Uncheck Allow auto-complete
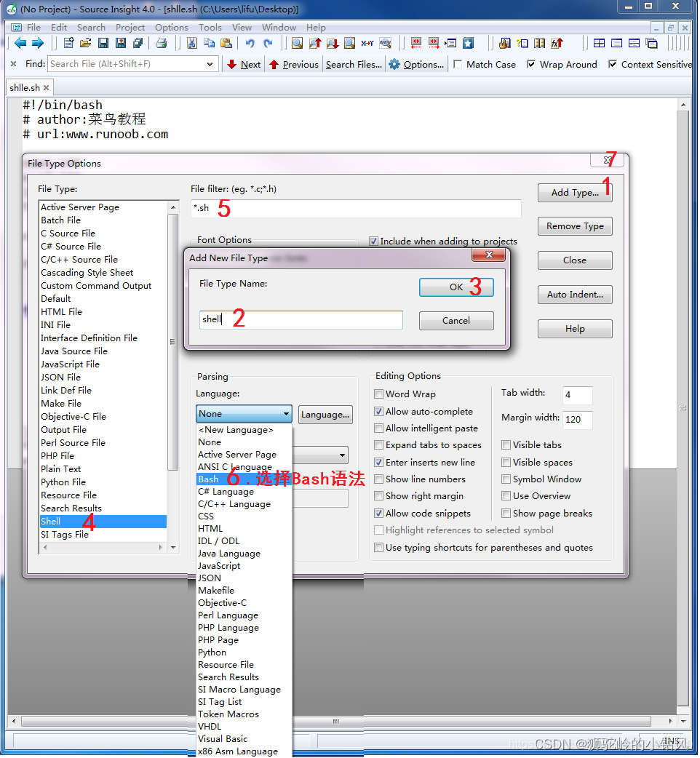 [379, 412]
